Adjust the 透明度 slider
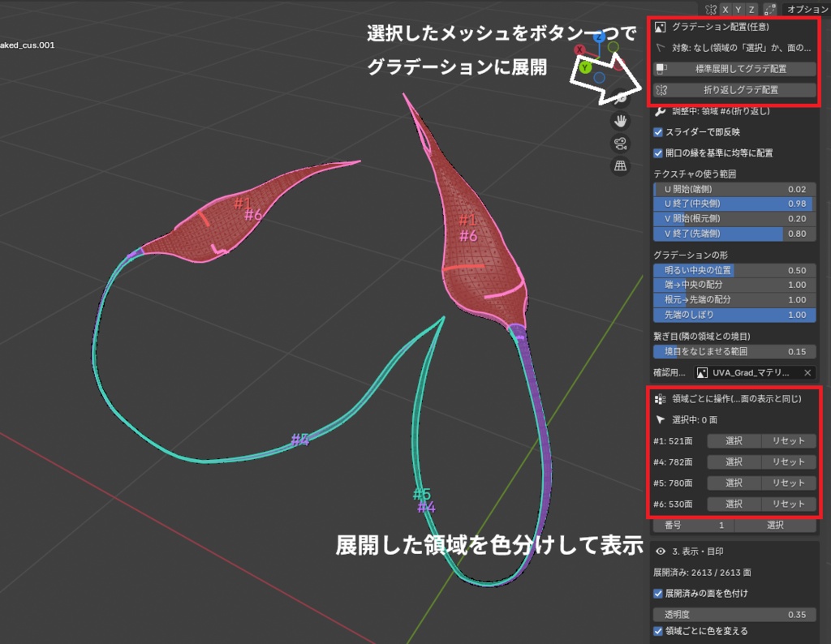 pos(734,615)
